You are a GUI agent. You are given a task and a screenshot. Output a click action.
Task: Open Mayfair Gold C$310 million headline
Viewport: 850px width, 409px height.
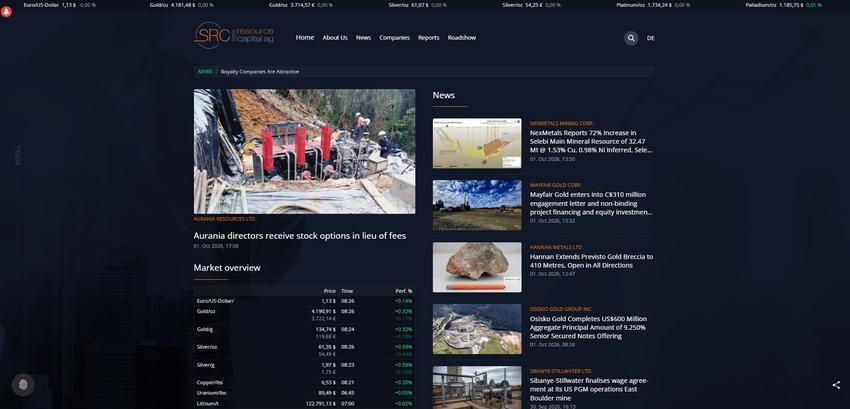[591, 203]
